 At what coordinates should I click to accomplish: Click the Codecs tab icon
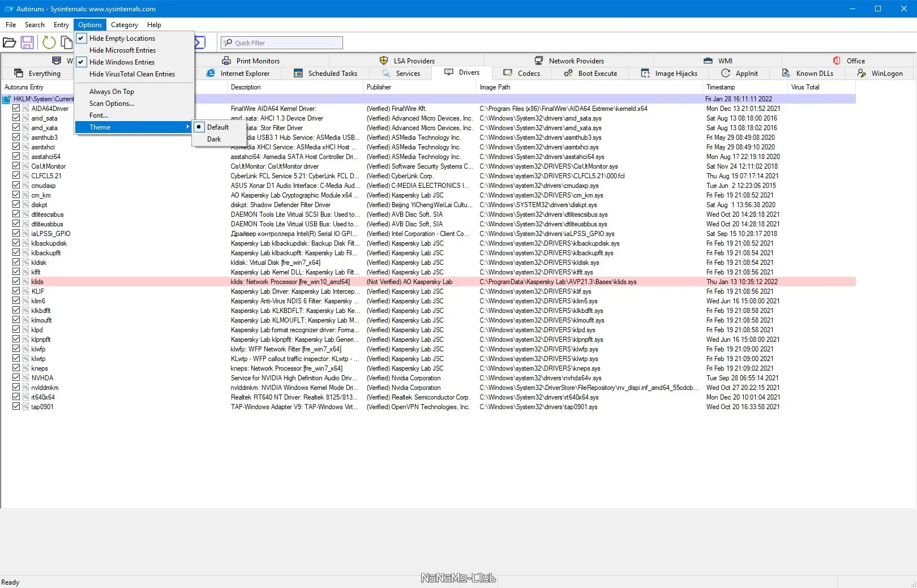(508, 73)
